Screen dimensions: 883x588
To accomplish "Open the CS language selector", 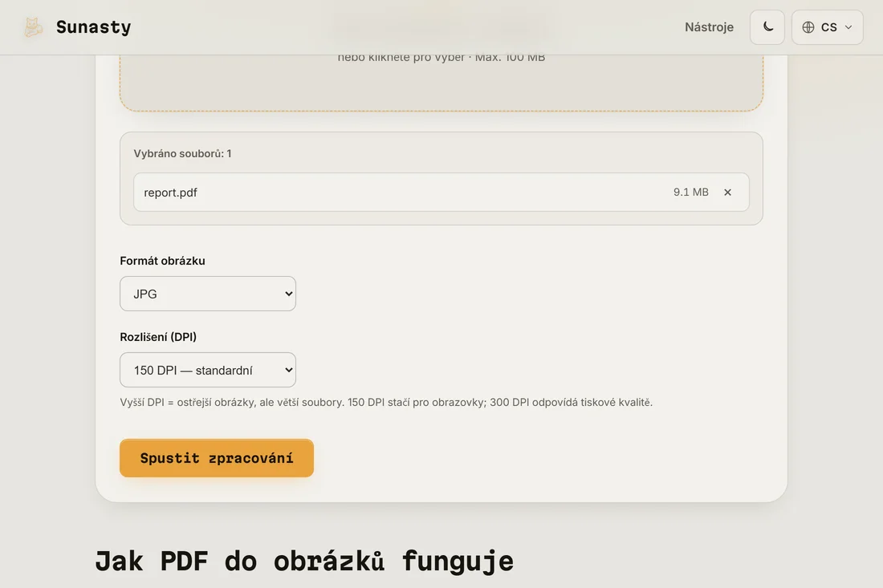I will pos(828,27).
